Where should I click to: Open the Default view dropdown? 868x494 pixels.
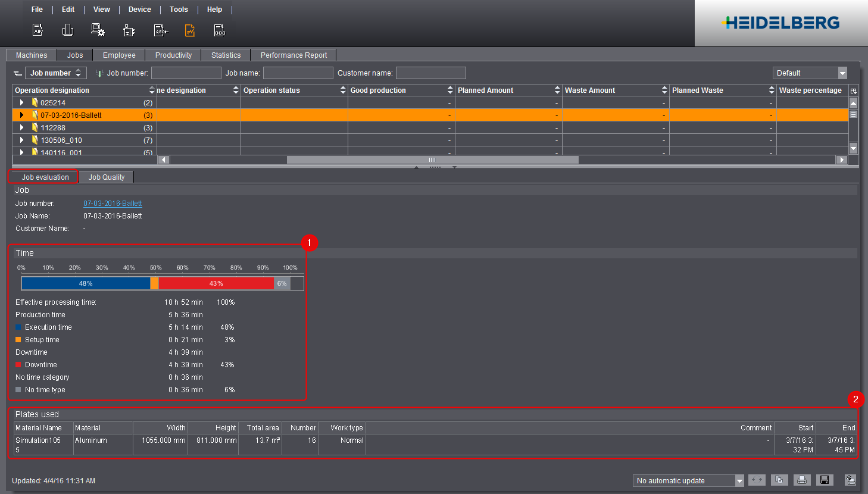coord(842,73)
